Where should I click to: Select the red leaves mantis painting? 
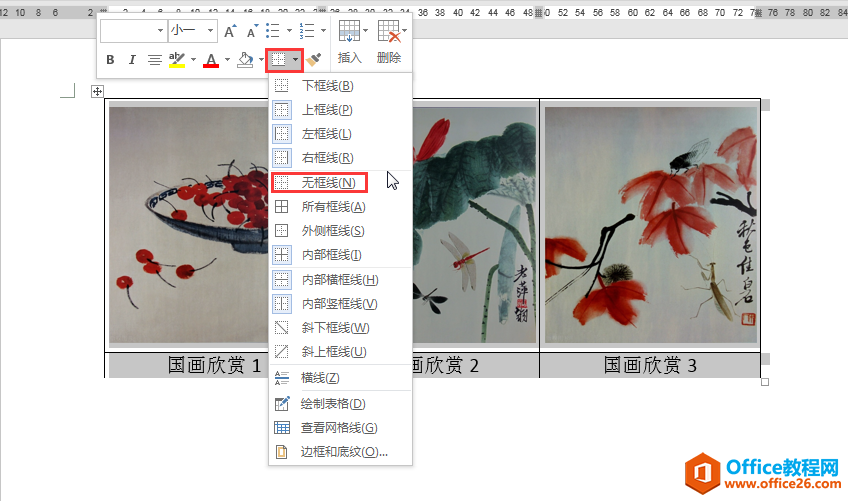(651, 225)
